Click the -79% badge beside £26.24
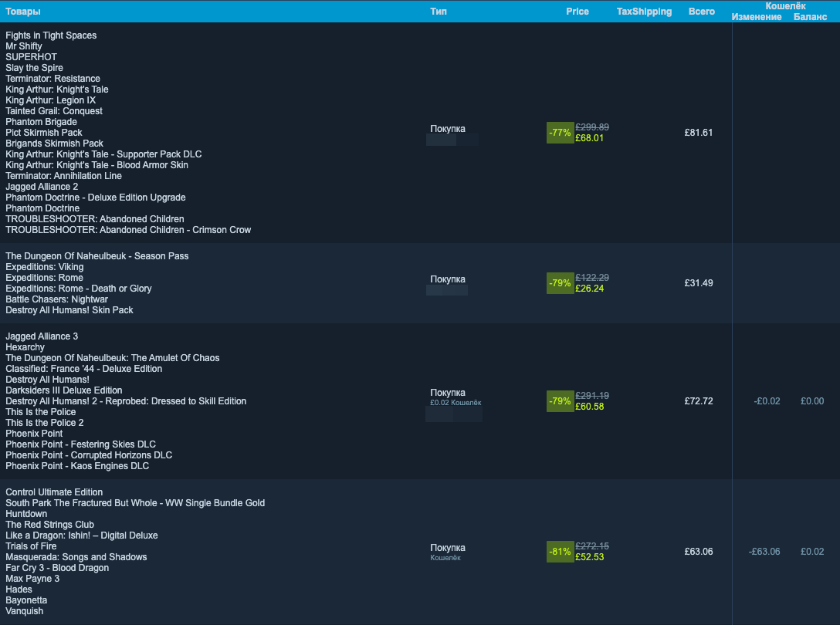 pyautogui.click(x=560, y=283)
